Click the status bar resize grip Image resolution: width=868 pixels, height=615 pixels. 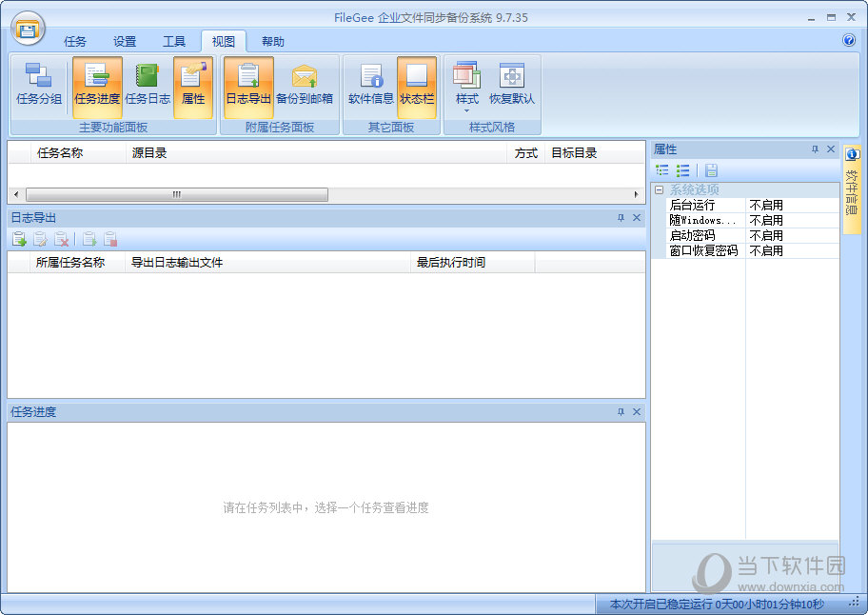pyautogui.click(x=855, y=604)
